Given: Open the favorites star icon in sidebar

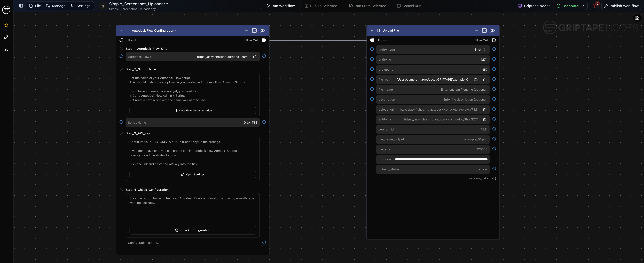Looking at the screenshot, I should [x=6, y=25].
